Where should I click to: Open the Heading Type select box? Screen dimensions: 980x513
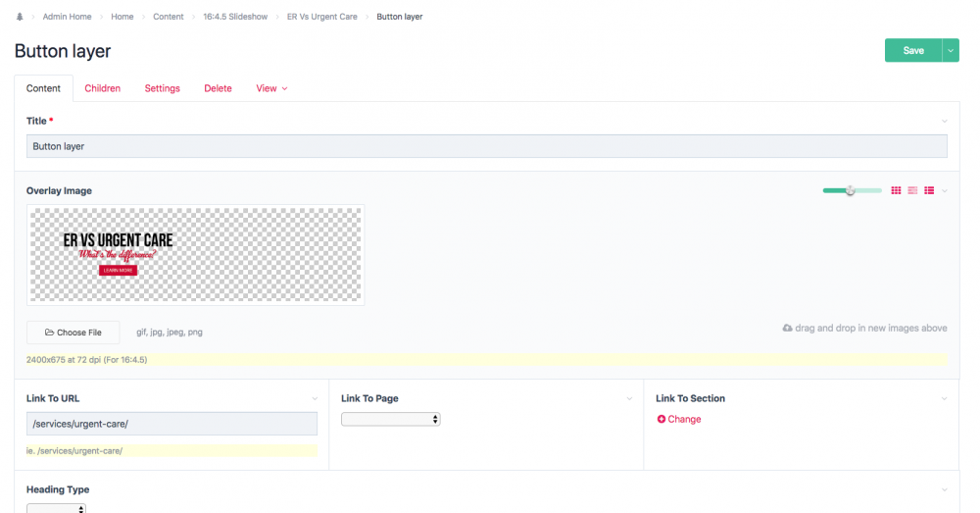(56, 508)
